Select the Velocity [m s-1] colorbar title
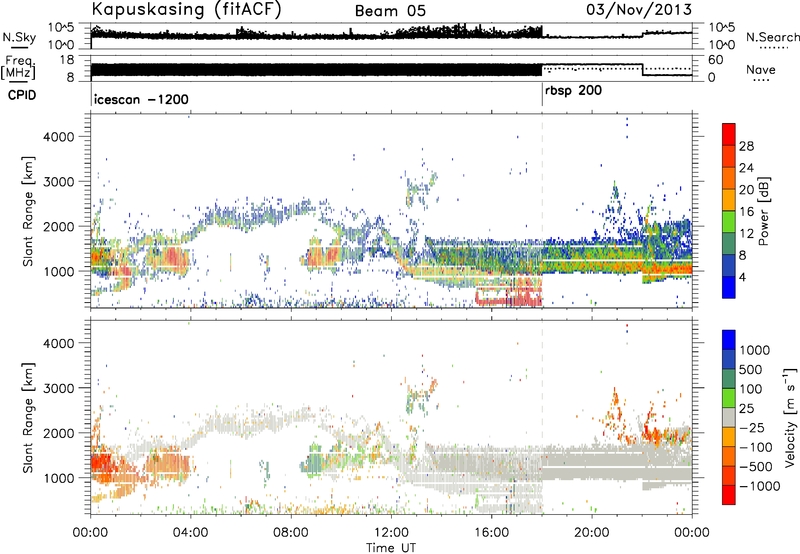This screenshot has height=554, width=800. click(x=790, y=418)
